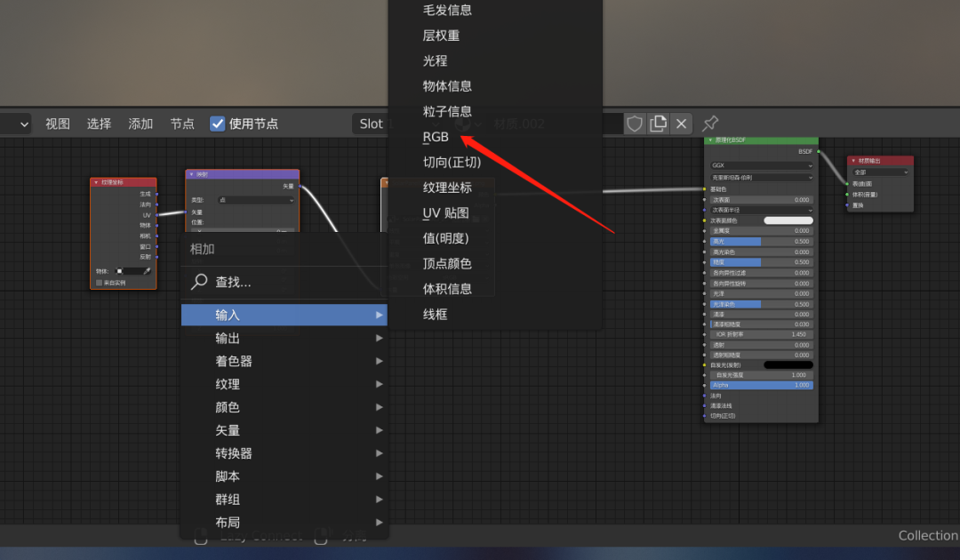Collapse the 映射 node with its triangle
The width and height of the screenshot is (960, 560).
[192, 174]
